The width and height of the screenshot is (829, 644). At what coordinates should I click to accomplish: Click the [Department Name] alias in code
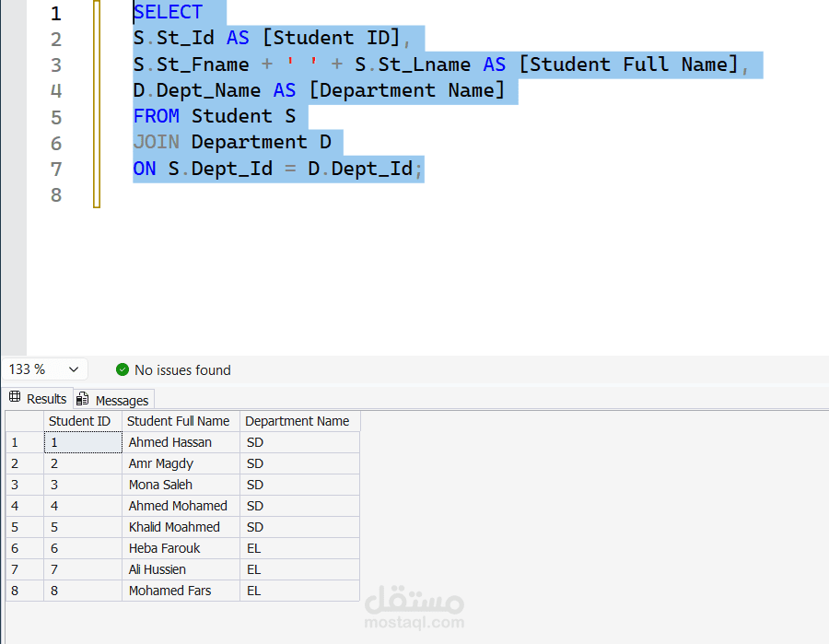click(406, 90)
